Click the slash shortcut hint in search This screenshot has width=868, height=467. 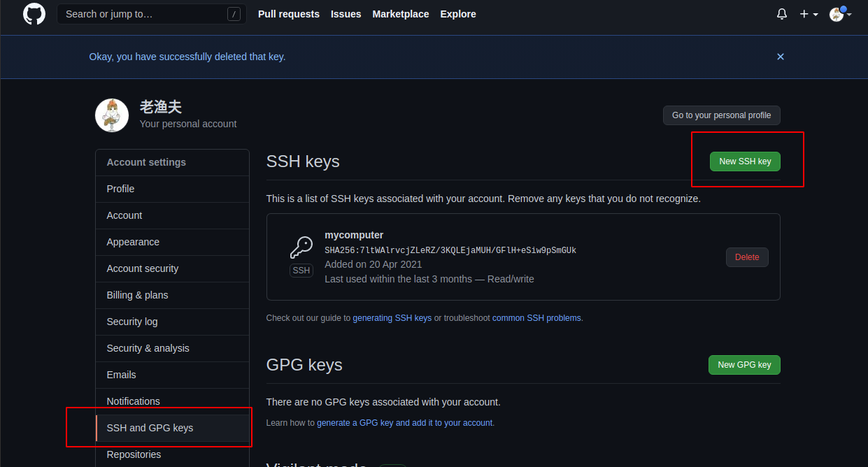[x=234, y=14]
